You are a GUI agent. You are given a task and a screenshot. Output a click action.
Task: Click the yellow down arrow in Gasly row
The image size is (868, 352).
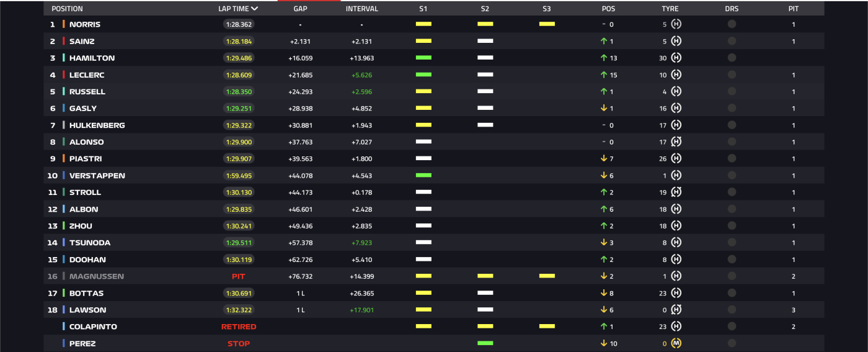coord(603,108)
